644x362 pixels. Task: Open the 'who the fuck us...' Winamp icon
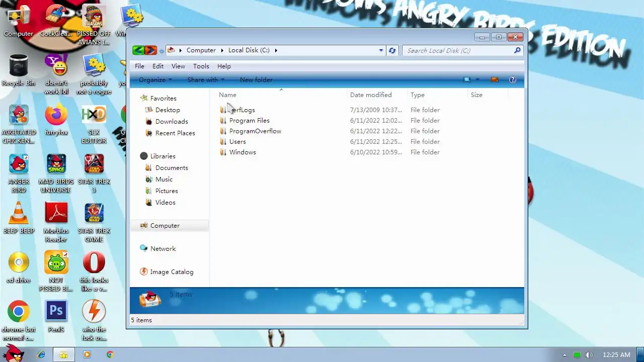pyautogui.click(x=94, y=320)
